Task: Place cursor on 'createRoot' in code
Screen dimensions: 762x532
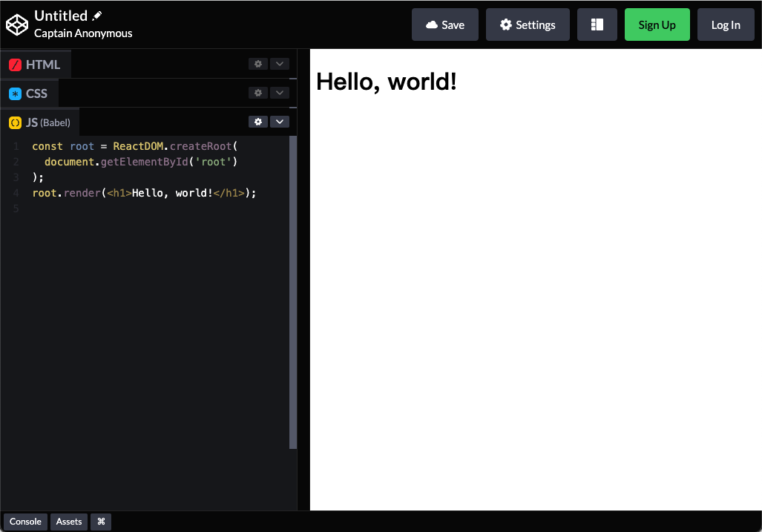Action: click(201, 146)
